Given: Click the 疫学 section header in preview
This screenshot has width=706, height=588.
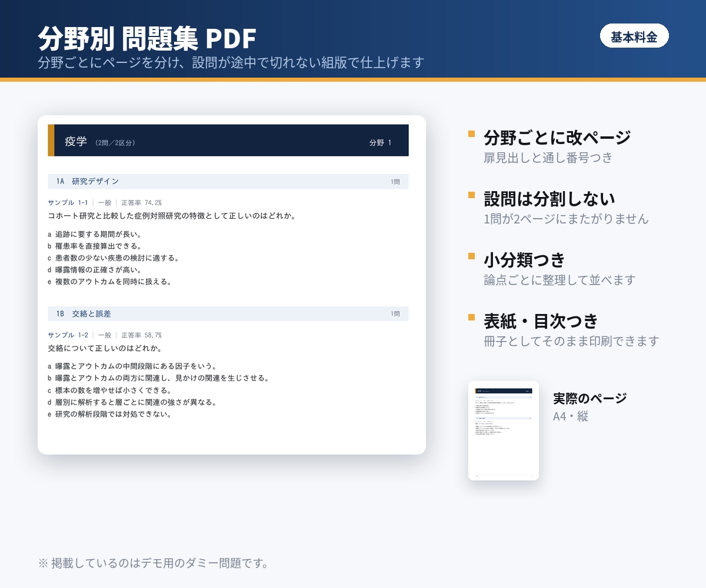Looking at the screenshot, I should coord(228,141).
